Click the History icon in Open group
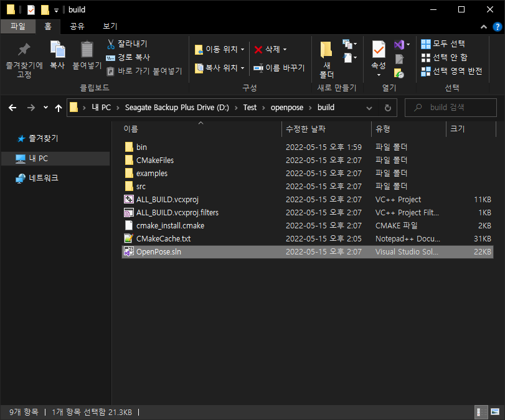Screen dimensions: 505x420 click(399, 73)
